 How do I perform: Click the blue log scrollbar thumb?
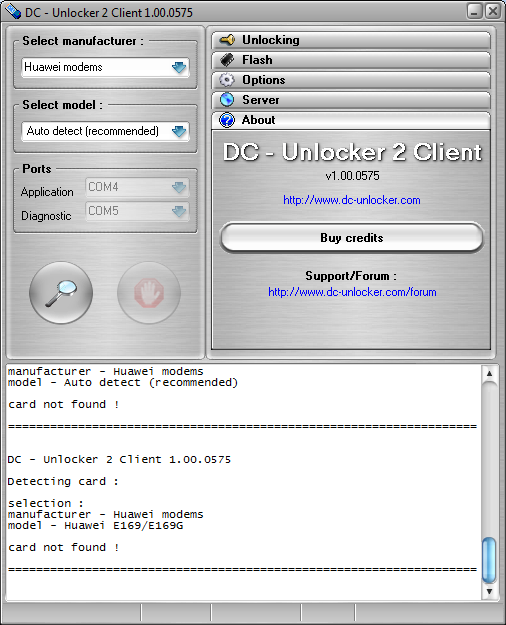(489, 560)
